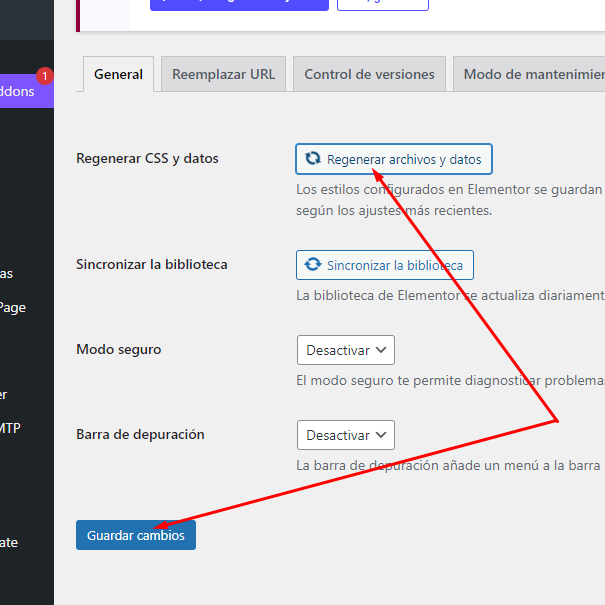Go to Control de versiones tab
The image size is (605, 605).
tap(369, 74)
